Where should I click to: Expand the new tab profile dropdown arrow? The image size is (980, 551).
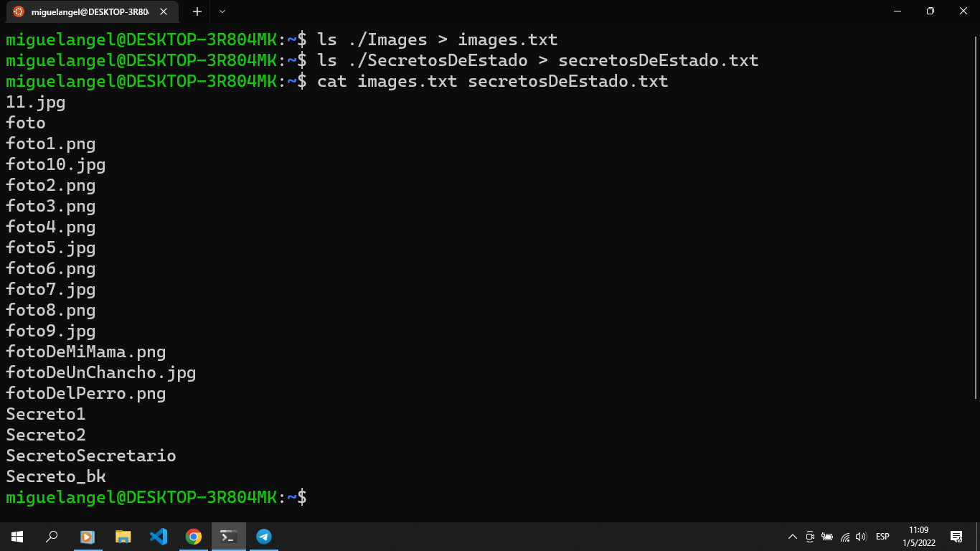(222, 11)
